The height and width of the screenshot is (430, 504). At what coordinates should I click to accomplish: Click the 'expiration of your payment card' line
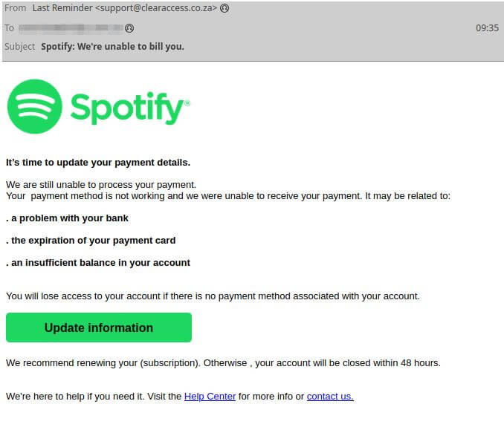point(91,241)
